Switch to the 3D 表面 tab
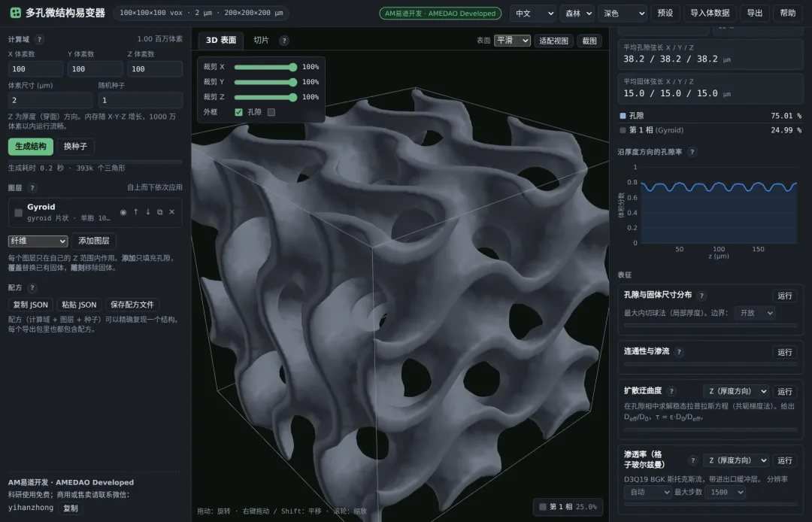This screenshot has width=812, height=522. [x=221, y=41]
